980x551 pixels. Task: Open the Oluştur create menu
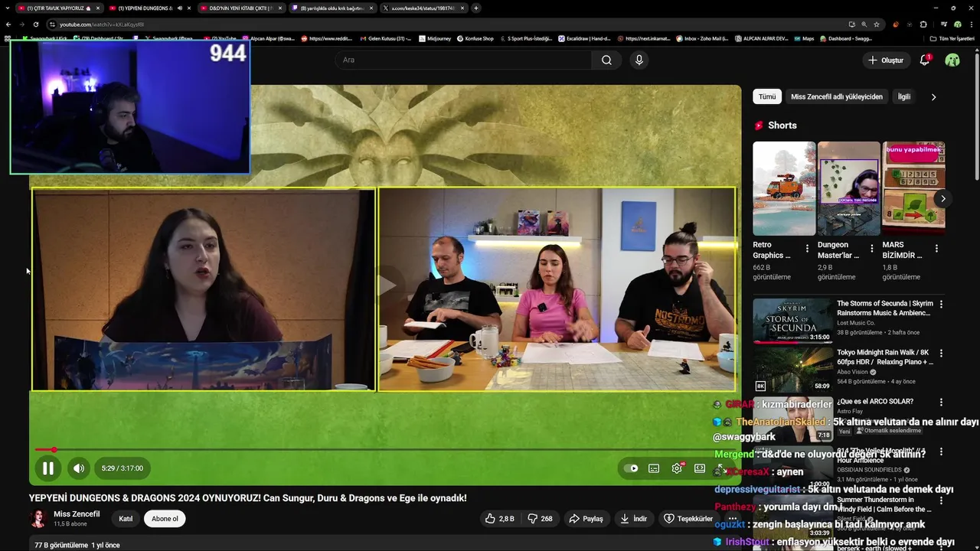point(885,60)
